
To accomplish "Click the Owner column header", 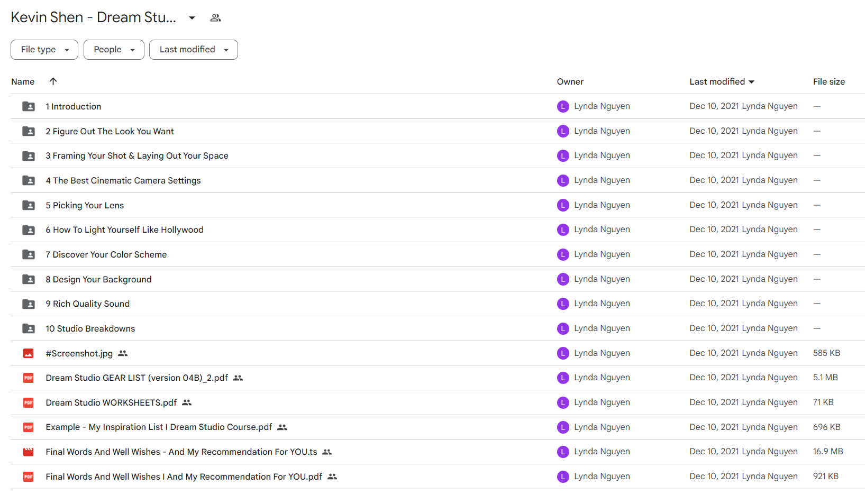I will (x=570, y=81).
